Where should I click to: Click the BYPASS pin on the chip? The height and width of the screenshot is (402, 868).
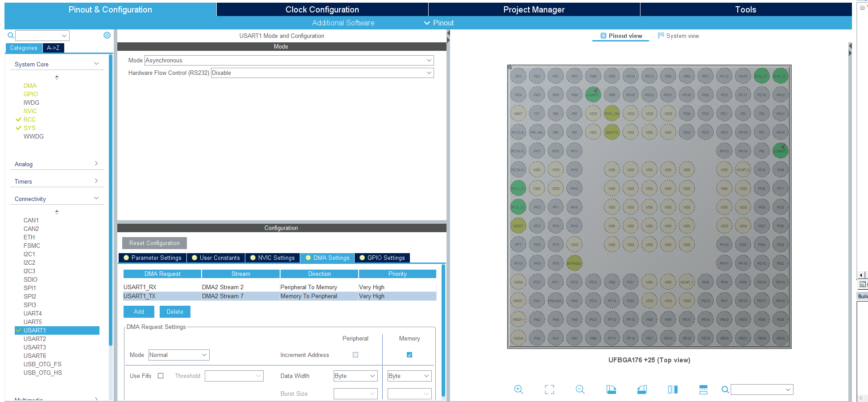[x=574, y=263]
